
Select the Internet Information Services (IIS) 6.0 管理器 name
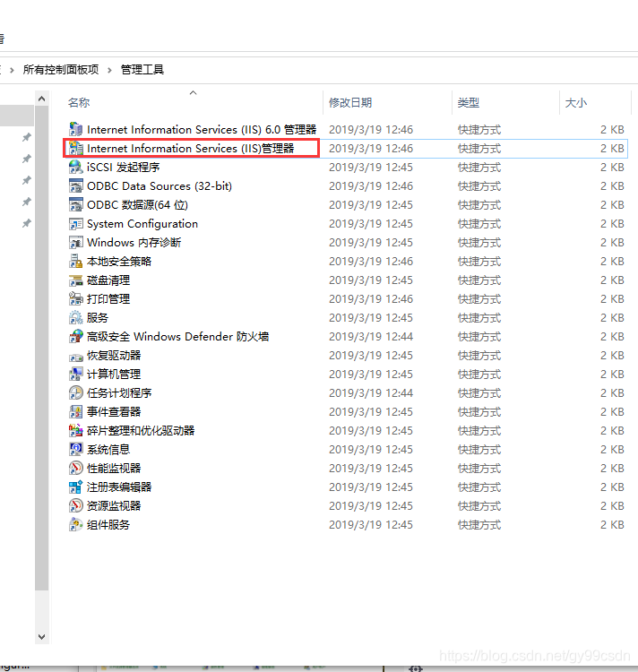coord(202,129)
